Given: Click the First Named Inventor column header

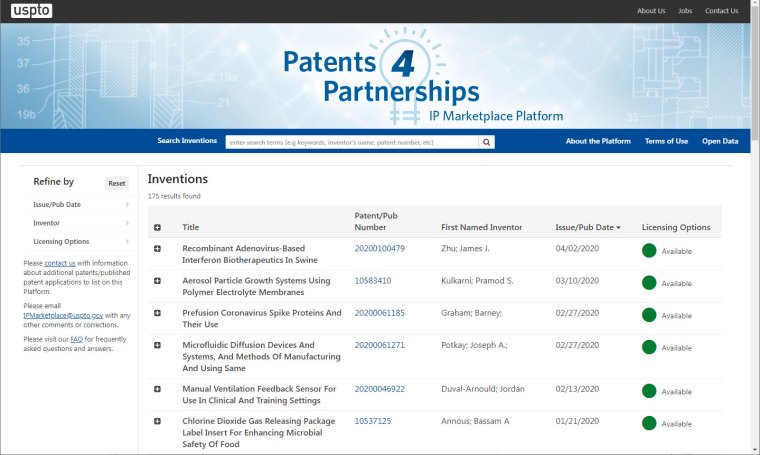Looking at the screenshot, I should point(481,227).
